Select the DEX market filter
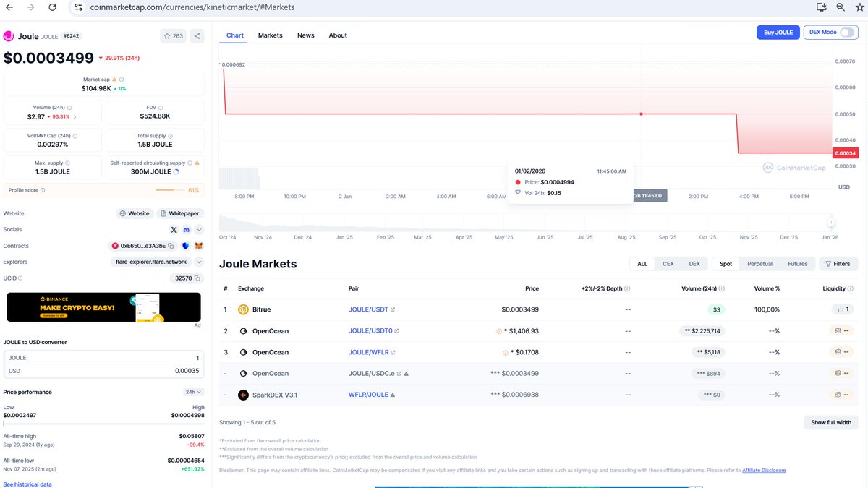 coord(694,264)
